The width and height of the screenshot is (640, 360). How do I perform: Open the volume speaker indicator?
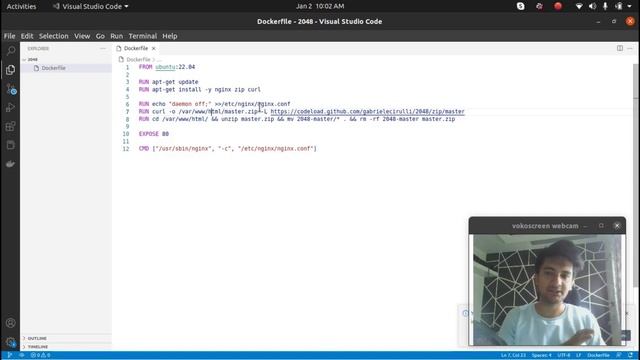pos(592,6)
